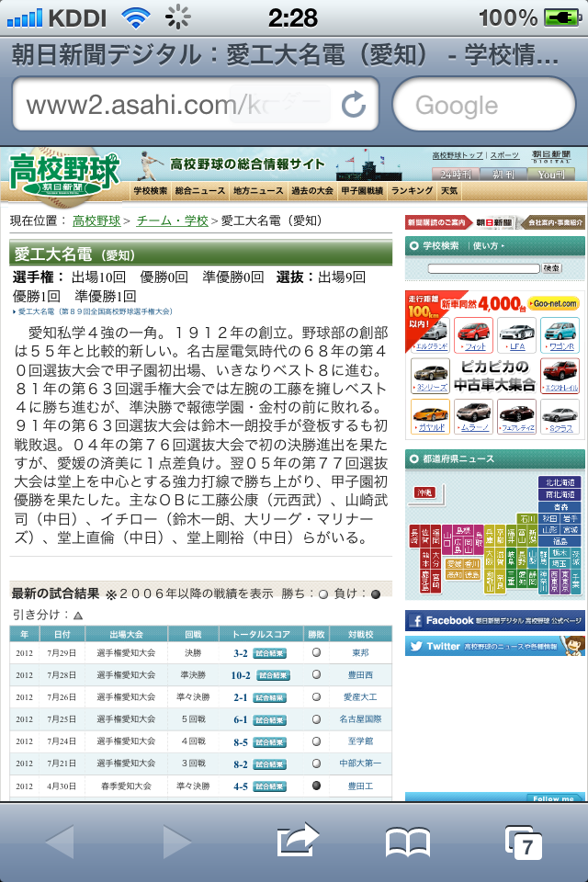Image resolution: width=588 pixels, height=882 pixels.
Task: Open the opponent 豊田工 link
Action: [x=361, y=786]
